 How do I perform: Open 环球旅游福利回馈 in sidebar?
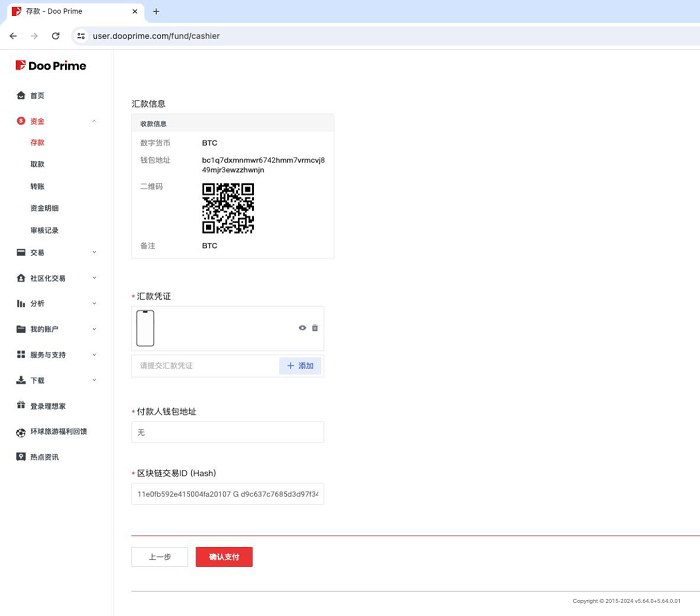pos(58,432)
